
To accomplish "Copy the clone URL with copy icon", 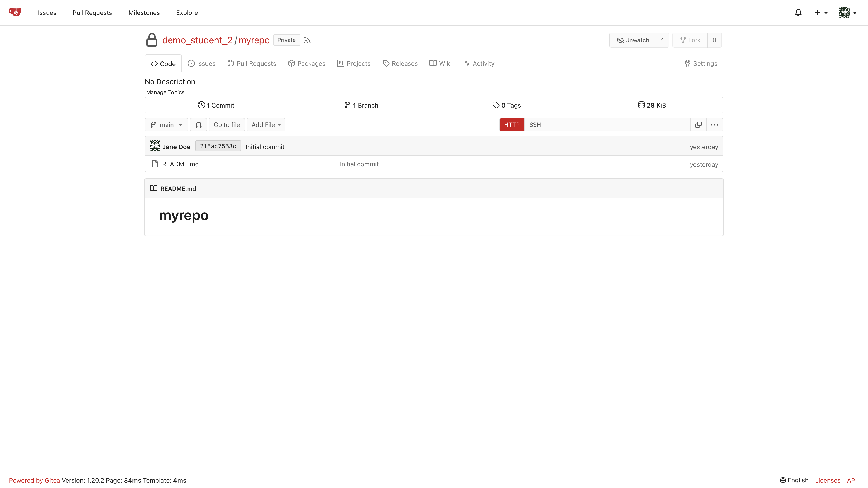I will pyautogui.click(x=698, y=125).
